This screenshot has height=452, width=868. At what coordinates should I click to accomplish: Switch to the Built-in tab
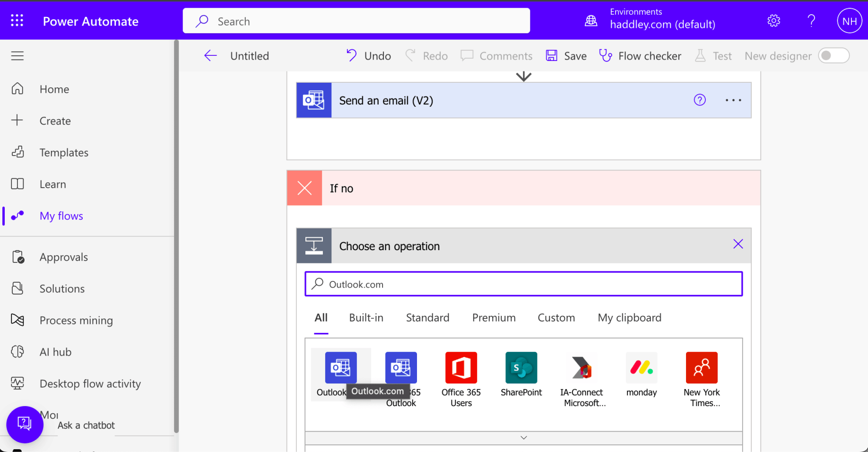[x=366, y=318]
